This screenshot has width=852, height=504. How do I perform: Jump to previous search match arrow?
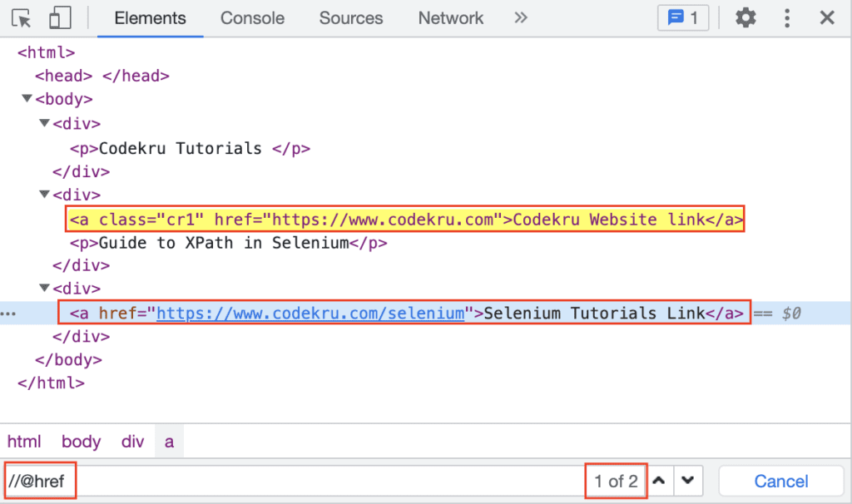(658, 480)
